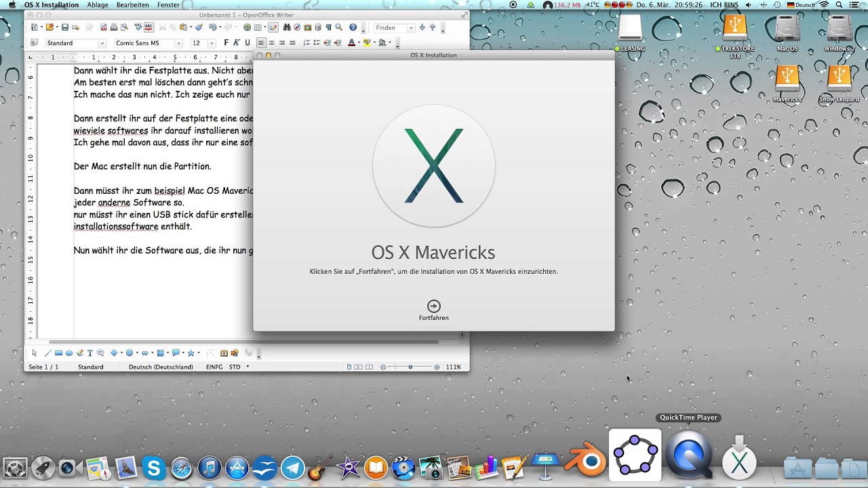Select the Rectangle drawing tool
868x488 pixels.
point(58,353)
